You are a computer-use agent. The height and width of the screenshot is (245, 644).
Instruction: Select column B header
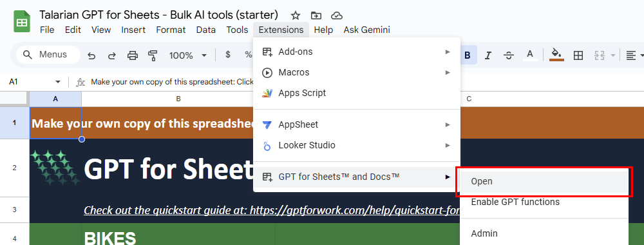tap(178, 99)
